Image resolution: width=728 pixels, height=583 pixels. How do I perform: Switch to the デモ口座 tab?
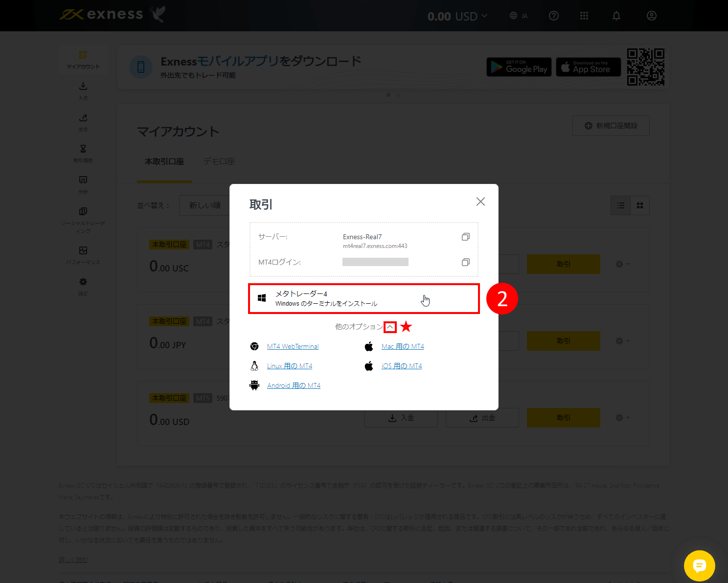[219, 161]
